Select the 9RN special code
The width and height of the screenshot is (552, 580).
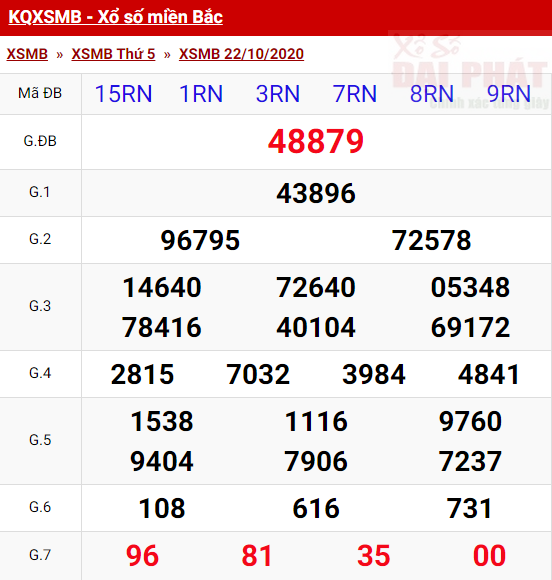point(509,94)
